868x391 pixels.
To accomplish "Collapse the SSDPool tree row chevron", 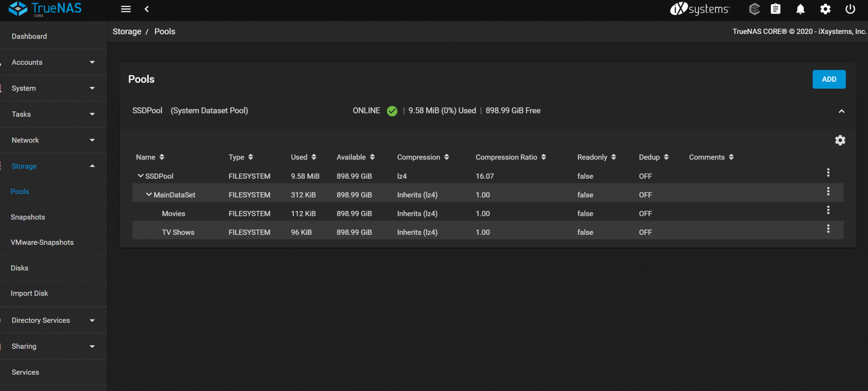I will (141, 176).
